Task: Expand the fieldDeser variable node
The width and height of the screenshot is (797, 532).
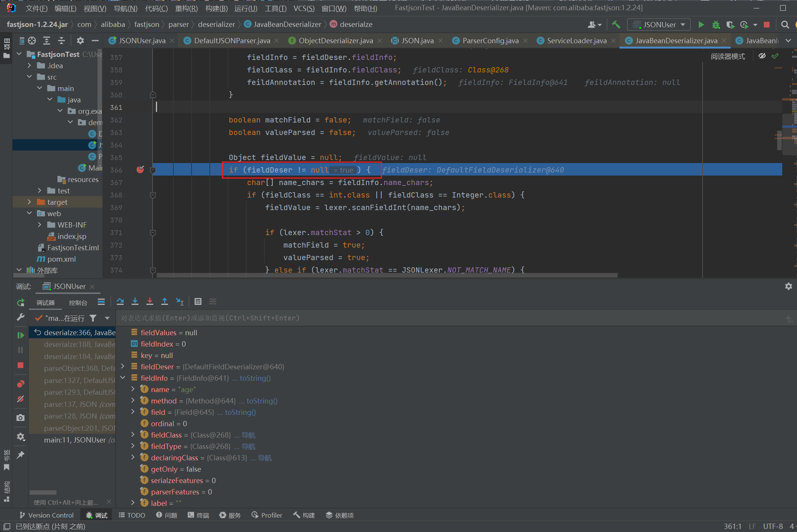Action: point(123,366)
